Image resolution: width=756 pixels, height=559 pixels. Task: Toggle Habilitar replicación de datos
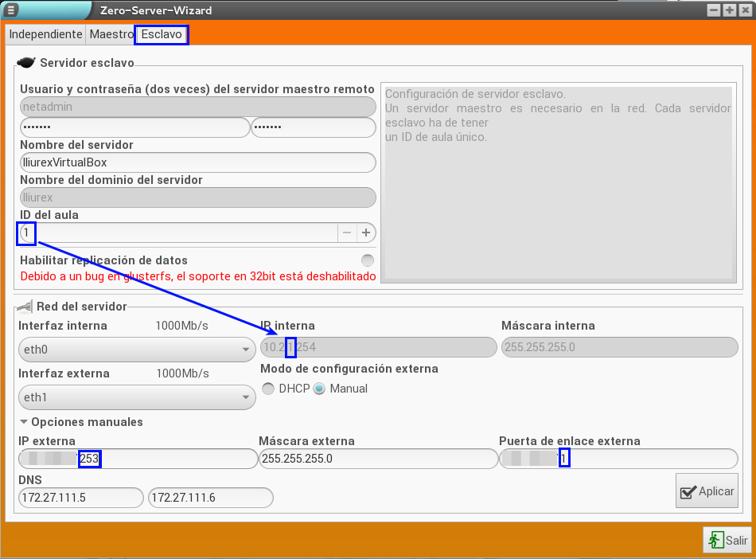367,260
